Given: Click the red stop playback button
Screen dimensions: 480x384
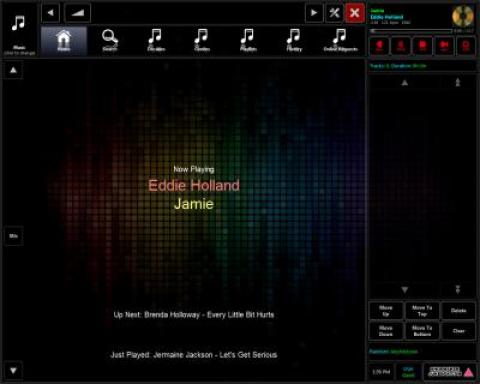Looking at the screenshot, I should tap(423, 46).
